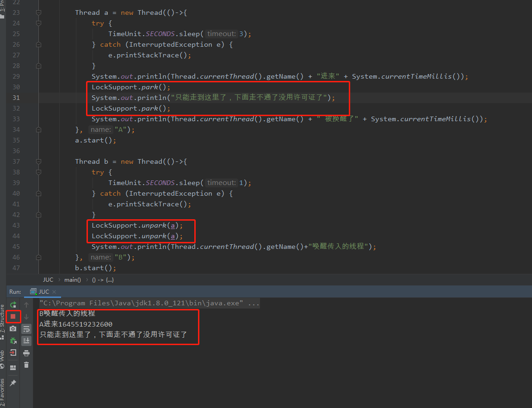
Task: Collapse the Thread b lambda at line 37
Action: click(x=38, y=161)
